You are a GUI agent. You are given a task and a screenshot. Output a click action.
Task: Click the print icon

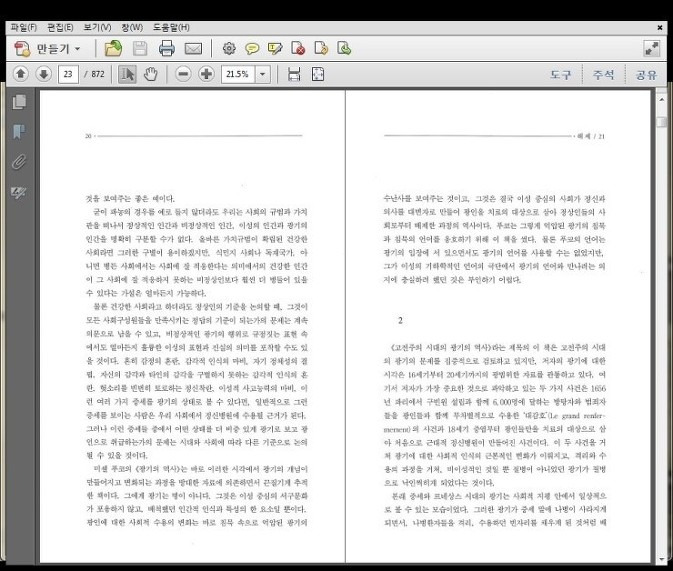pyautogui.click(x=167, y=49)
